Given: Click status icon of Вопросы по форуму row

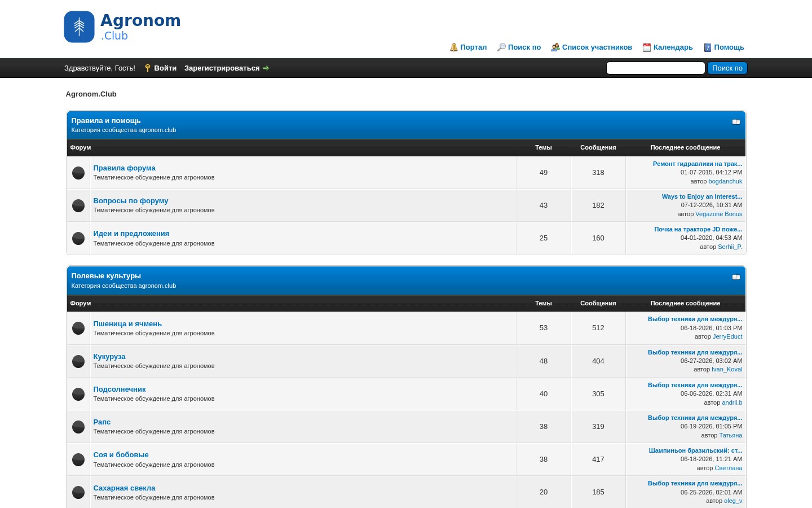Looking at the screenshot, I should 78,205.
